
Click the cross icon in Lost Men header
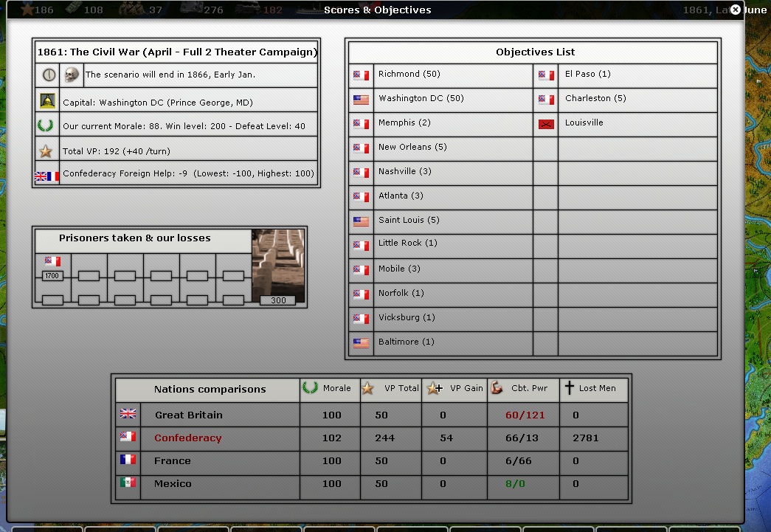570,388
